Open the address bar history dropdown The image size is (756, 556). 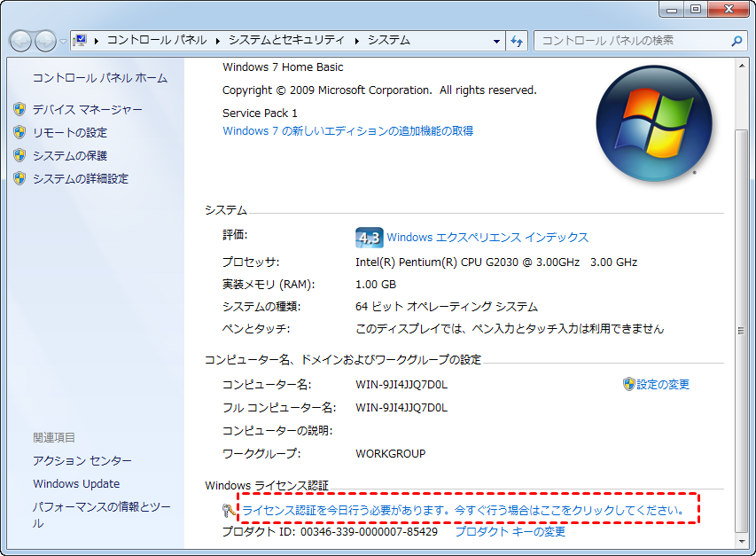click(496, 41)
